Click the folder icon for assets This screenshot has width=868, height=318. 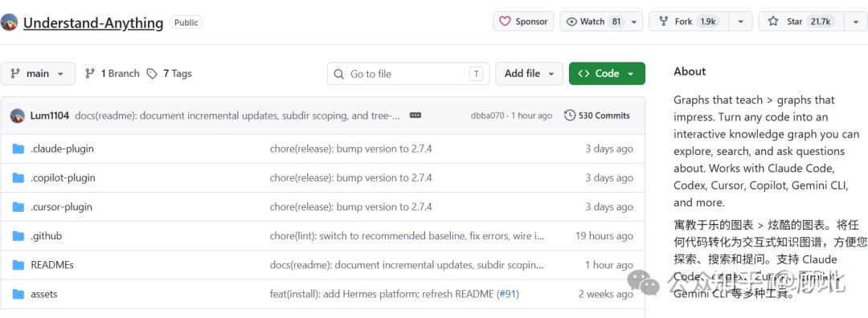click(x=18, y=294)
